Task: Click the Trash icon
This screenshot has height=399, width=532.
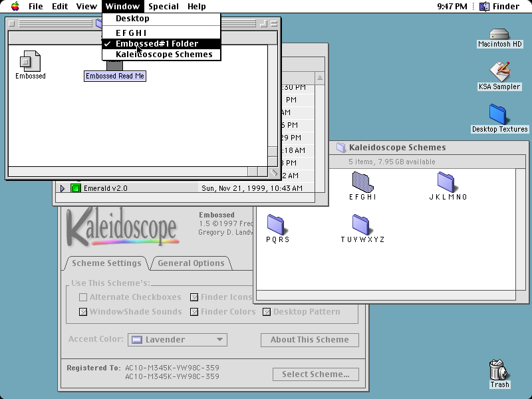Action: [x=499, y=370]
